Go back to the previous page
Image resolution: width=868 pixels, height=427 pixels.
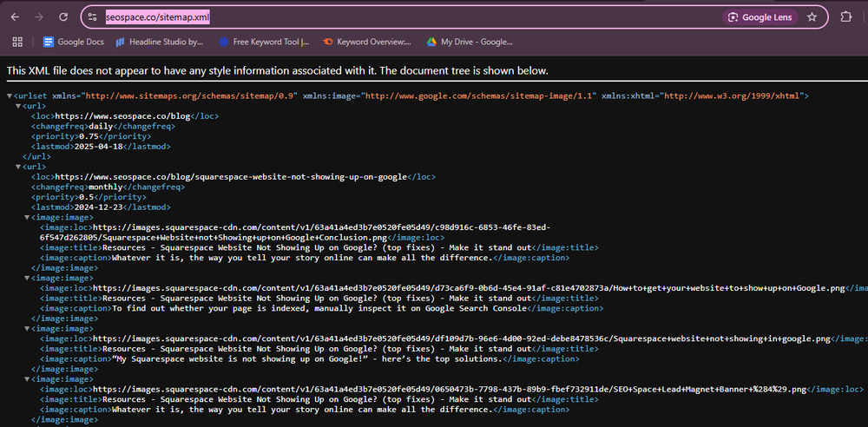tap(15, 17)
